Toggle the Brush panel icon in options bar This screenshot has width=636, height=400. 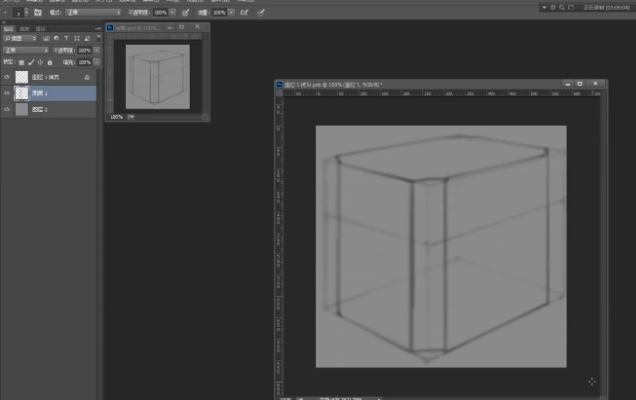click(38, 13)
